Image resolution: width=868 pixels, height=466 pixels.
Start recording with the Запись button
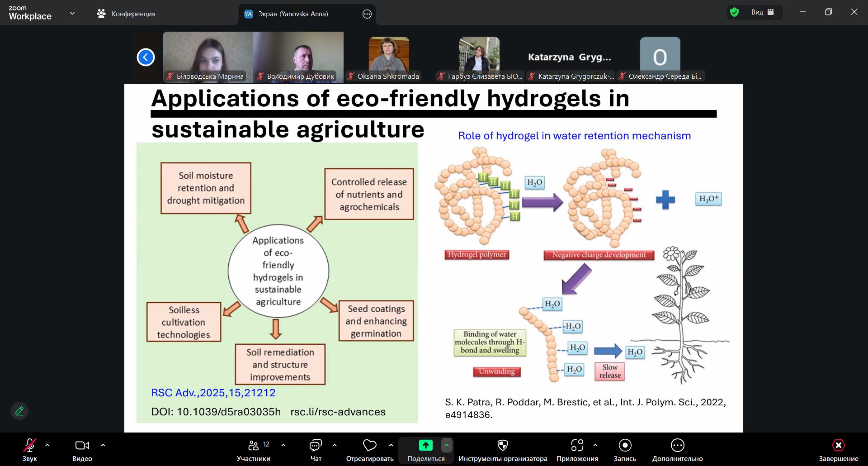click(x=625, y=446)
